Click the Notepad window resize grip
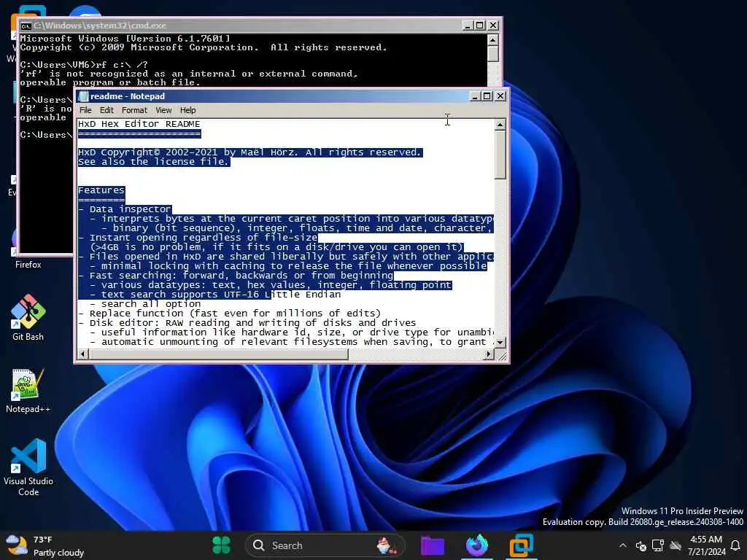747x560 pixels. (502, 355)
